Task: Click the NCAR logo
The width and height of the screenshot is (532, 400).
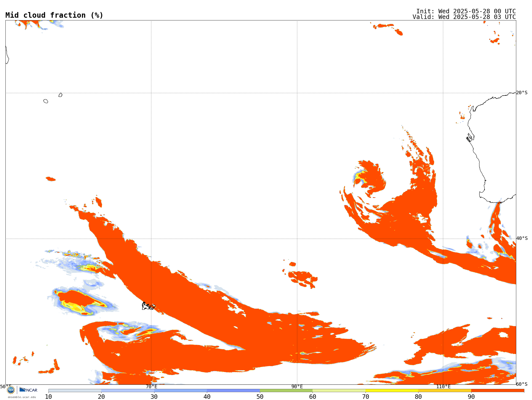Action: coord(28,390)
